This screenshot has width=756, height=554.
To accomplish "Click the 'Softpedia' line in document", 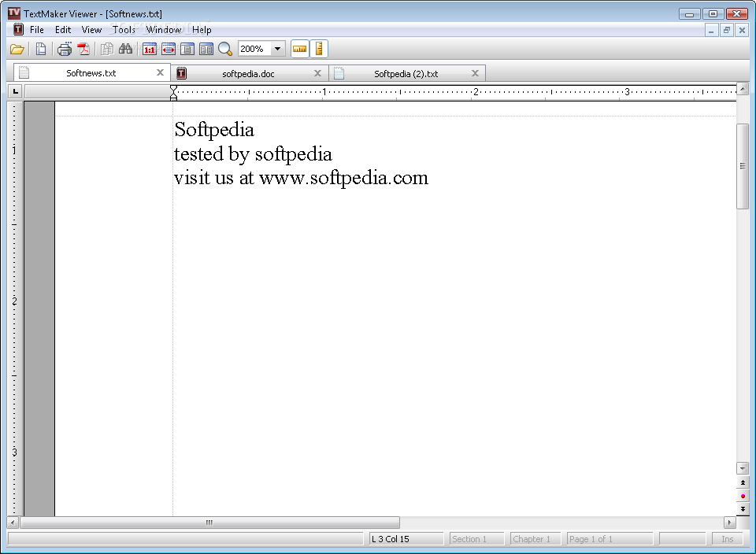I will pyautogui.click(x=214, y=130).
